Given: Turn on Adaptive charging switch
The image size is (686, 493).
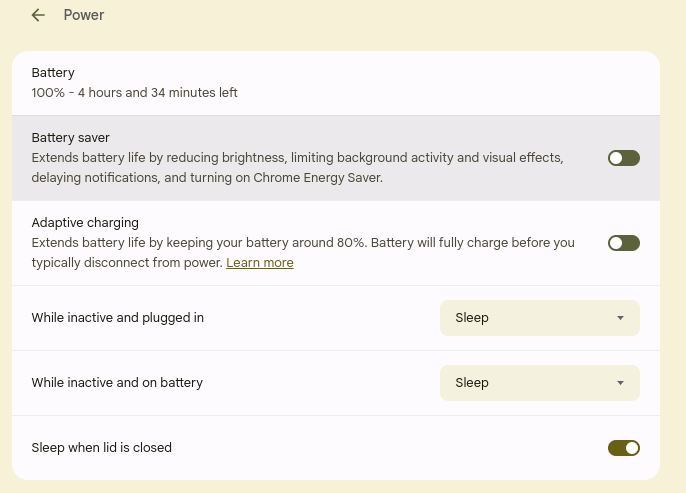Looking at the screenshot, I should (x=623, y=243).
